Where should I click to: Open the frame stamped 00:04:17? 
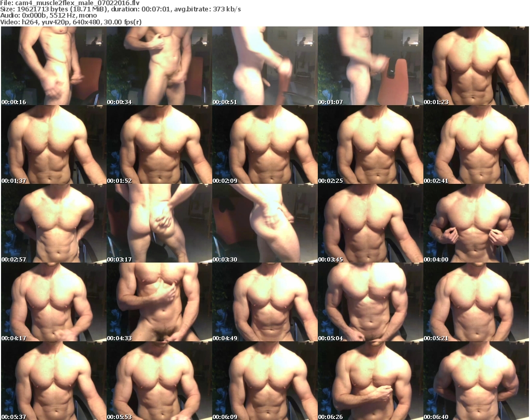pyautogui.click(x=54, y=302)
